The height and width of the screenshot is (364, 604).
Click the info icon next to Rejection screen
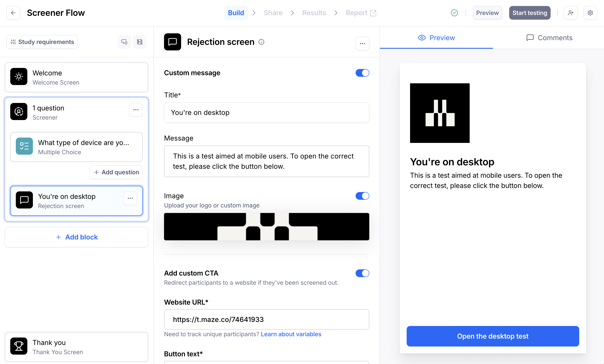(261, 42)
